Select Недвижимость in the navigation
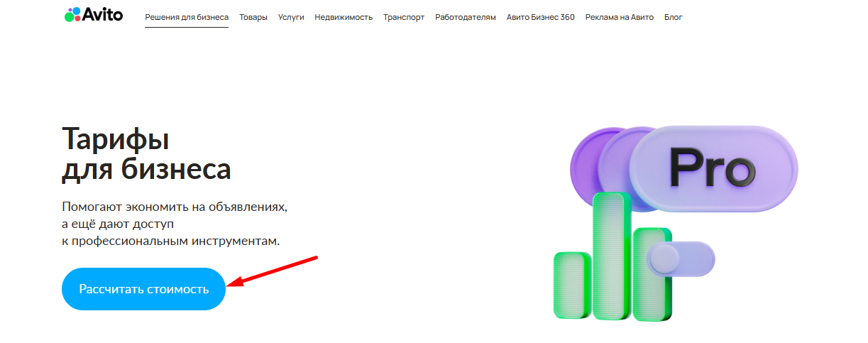The image size is (868, 343). coord(344,17)
